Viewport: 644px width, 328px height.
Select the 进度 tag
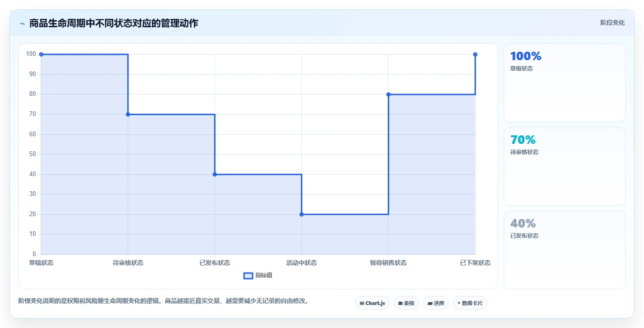tap(436, 303)
